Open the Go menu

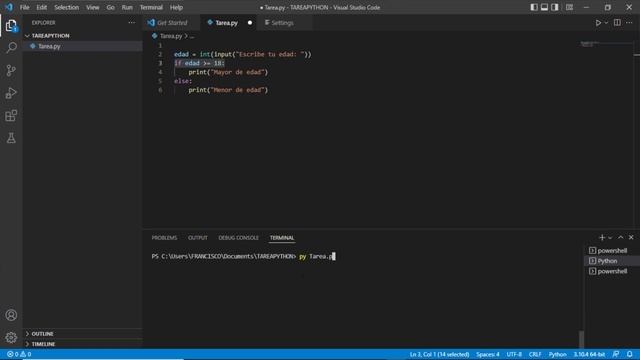coord(110,7)
